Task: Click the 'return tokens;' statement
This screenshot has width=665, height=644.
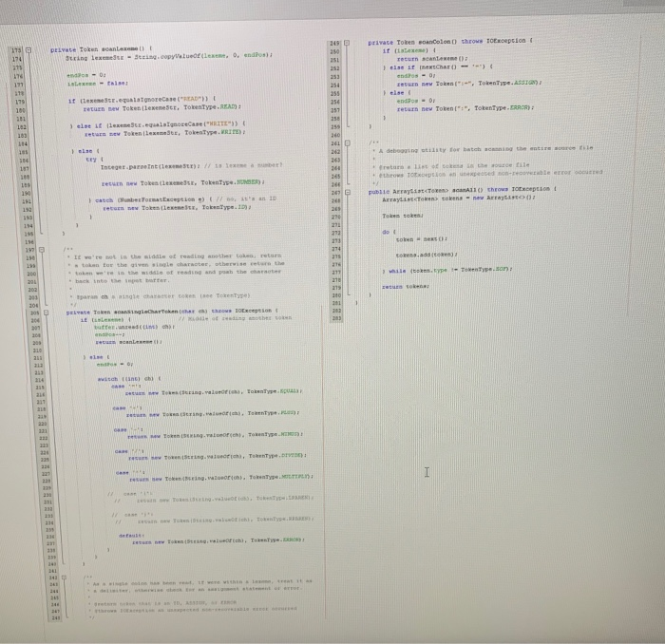Action: coord(406,287)
